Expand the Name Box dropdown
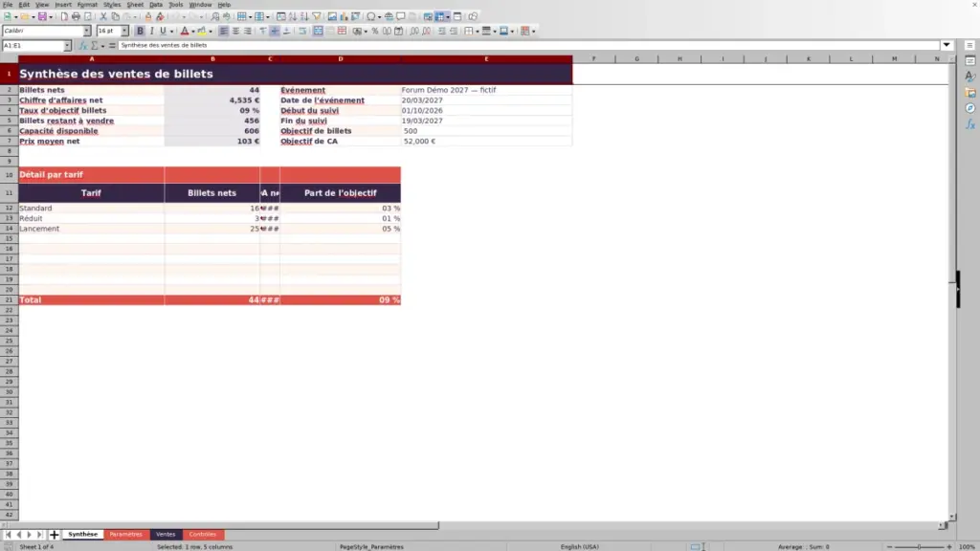Image resolution: width=980 pixels, height=551 pixels. coord(68,46)
